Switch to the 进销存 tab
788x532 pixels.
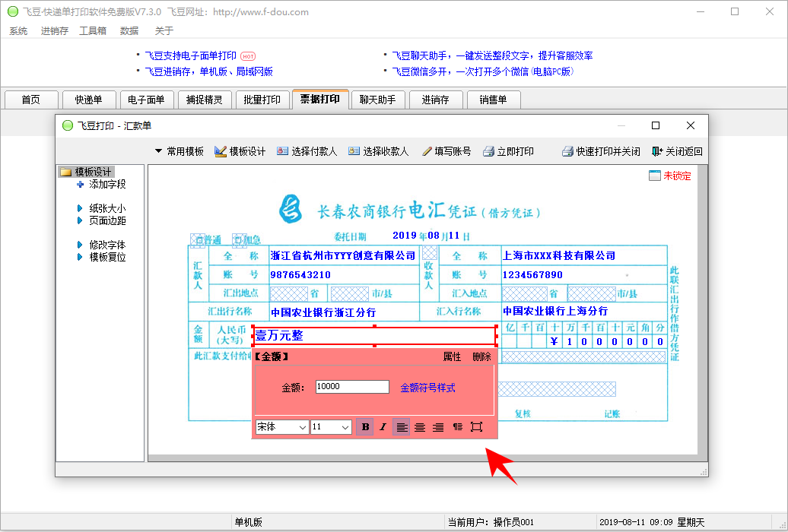pyautogui.click(x=436, y=100)
